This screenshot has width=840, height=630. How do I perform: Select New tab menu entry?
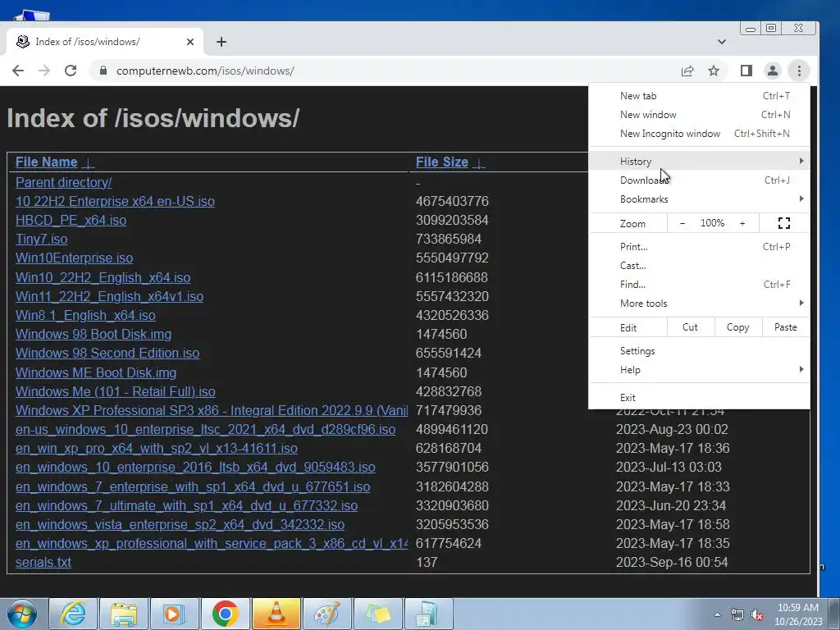pyautogui.click(x=699, y=96)
